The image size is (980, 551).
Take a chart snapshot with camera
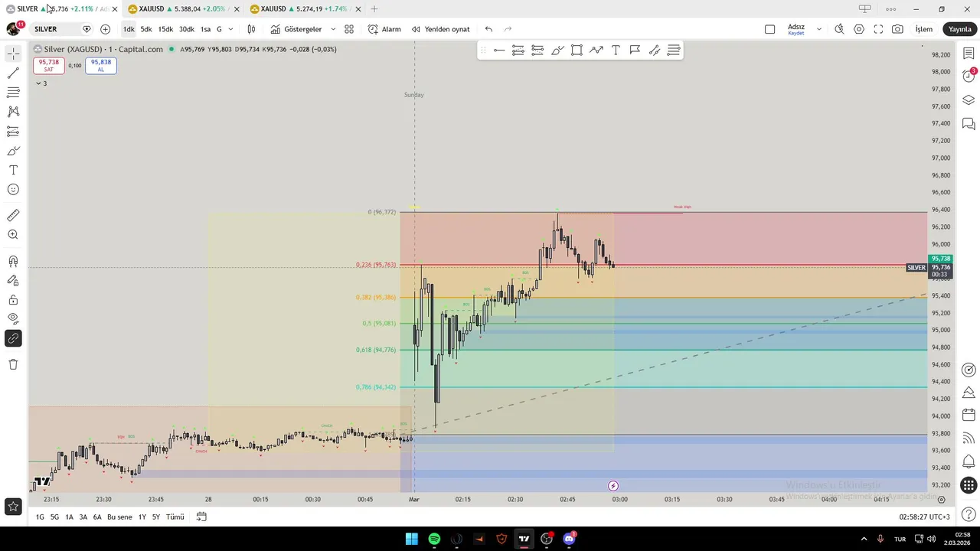[x=897, y=29]
